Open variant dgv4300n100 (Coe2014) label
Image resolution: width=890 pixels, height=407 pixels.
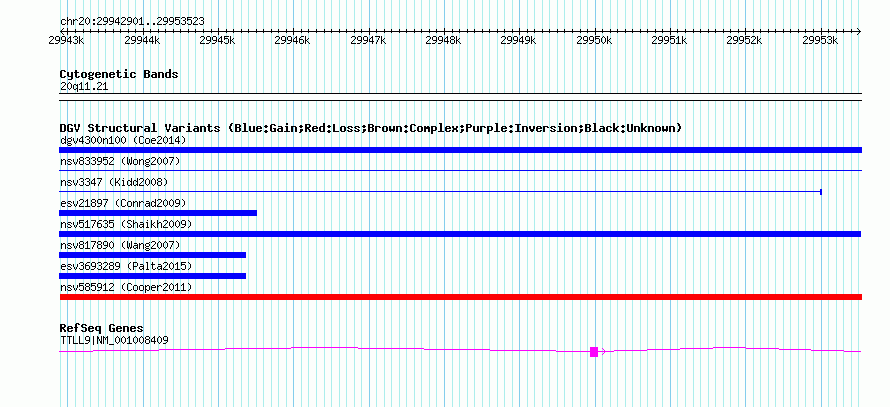click(123, 140)
